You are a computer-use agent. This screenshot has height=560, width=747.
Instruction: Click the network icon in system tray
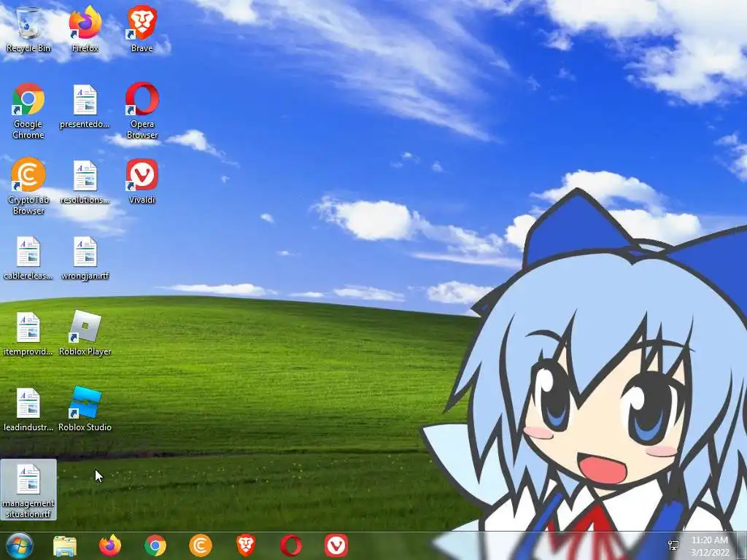[x=673, y=545]
